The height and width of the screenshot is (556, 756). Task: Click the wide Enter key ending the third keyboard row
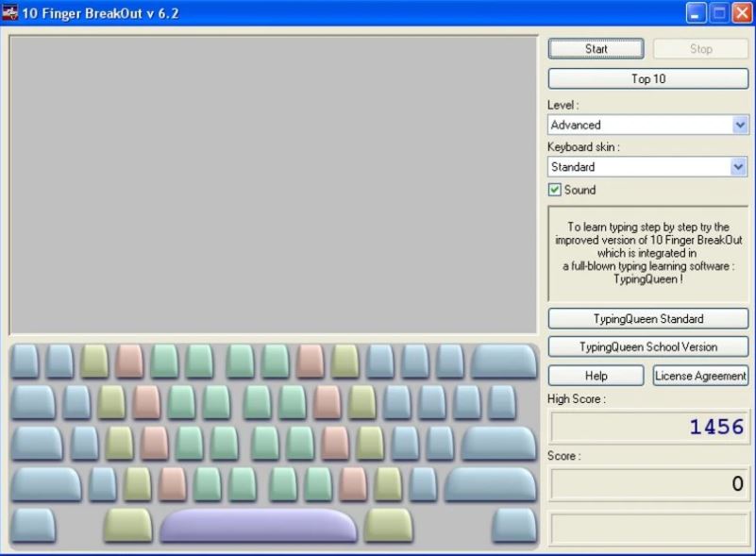498,443
